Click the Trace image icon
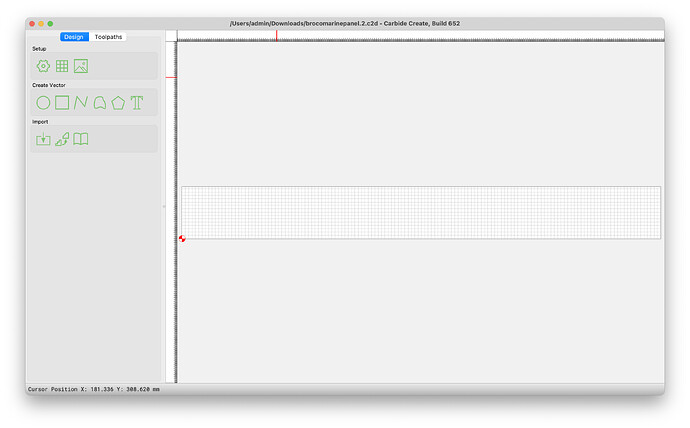Image resolution: width=690 pixels, height=428 pixels. point(62,139)
